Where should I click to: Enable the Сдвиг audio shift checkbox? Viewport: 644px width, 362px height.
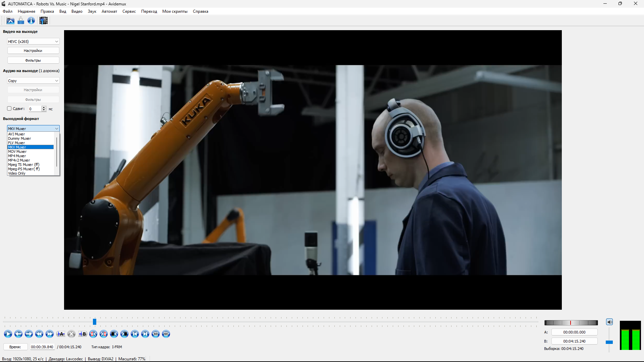pyautogui.click(x=9, y=109)
